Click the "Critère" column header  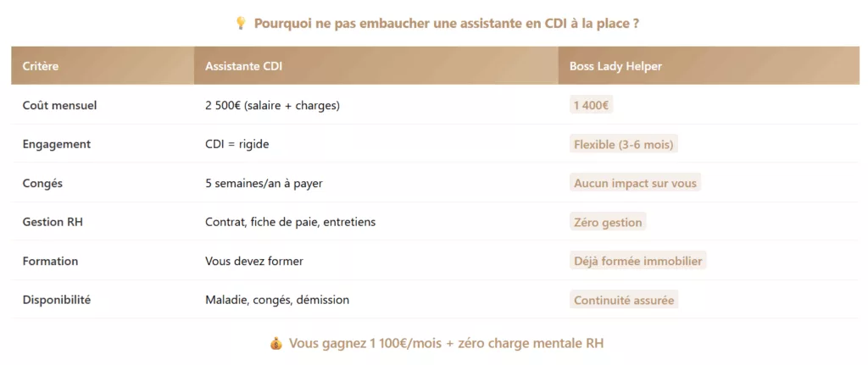tap(41, 66)
